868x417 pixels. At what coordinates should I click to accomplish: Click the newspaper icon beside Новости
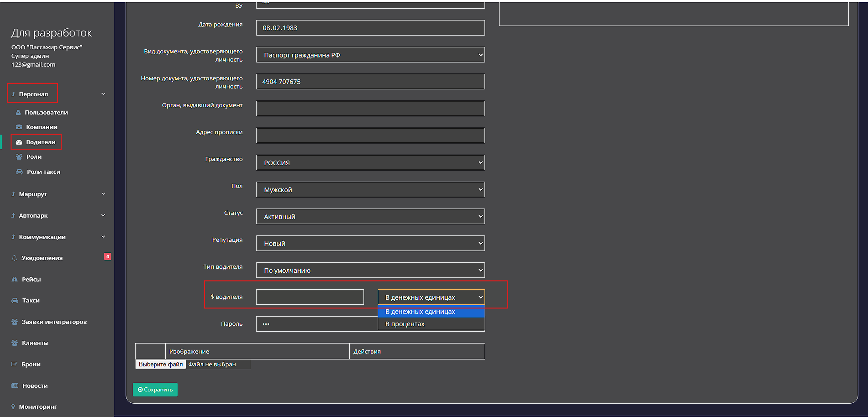point(15,386)
